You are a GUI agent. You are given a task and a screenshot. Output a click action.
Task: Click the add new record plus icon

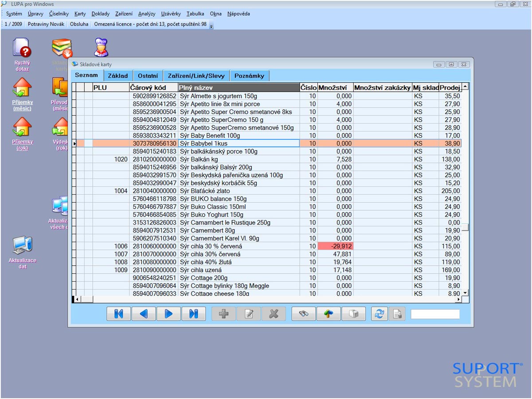tap(224, 314)
